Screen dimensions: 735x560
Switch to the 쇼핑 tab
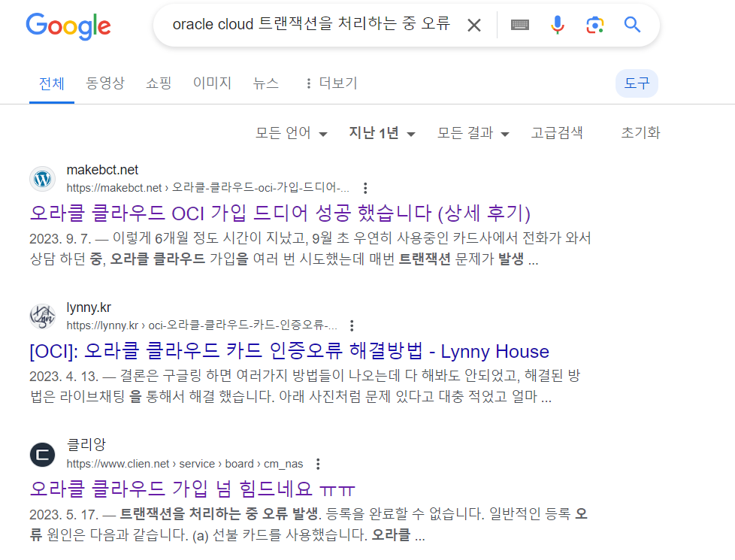pos(159,83)
